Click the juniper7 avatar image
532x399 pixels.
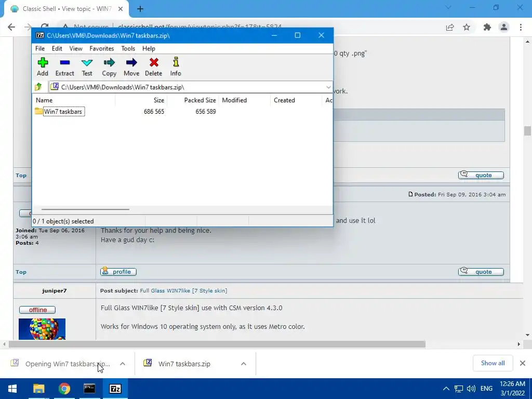click(x=42, y=329)
